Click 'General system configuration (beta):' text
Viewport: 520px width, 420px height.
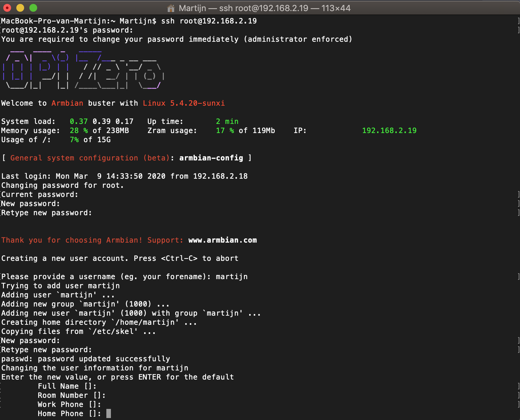[93, 158]
